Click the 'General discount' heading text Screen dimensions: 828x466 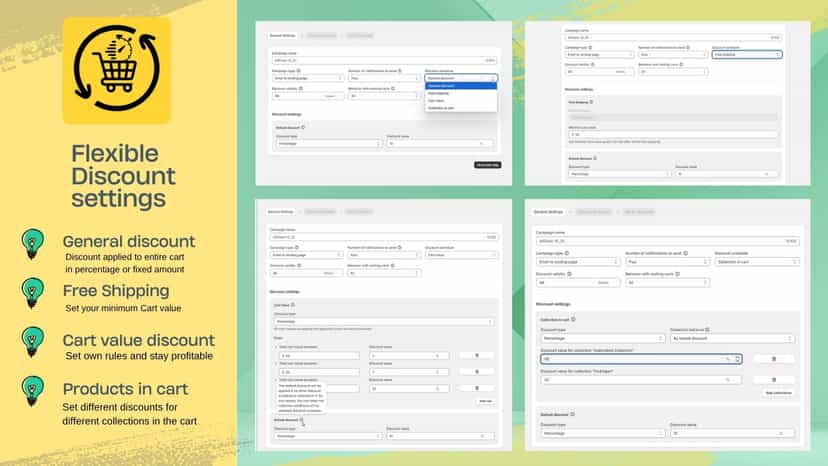[129, 241]
